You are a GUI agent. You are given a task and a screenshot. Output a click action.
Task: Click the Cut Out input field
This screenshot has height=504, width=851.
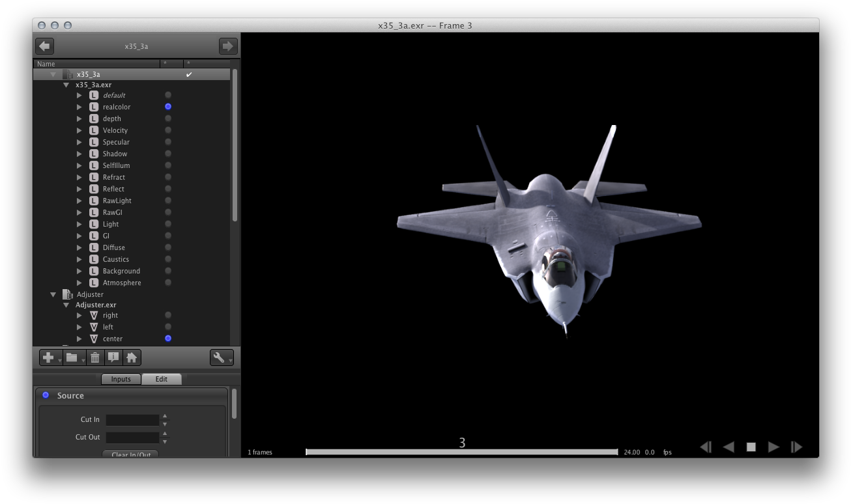pyautogui.click(x=133, y=438)
